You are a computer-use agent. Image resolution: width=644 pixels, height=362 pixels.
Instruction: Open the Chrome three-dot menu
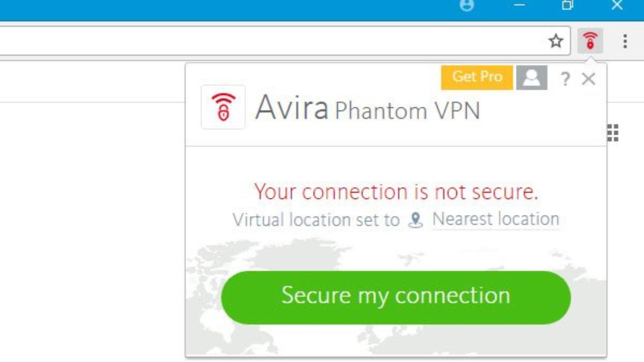625,41
